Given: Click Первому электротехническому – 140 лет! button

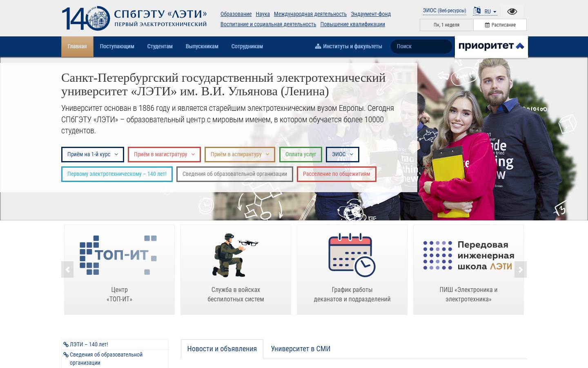Looking at the screenshot, I should [x=117, y=174].
